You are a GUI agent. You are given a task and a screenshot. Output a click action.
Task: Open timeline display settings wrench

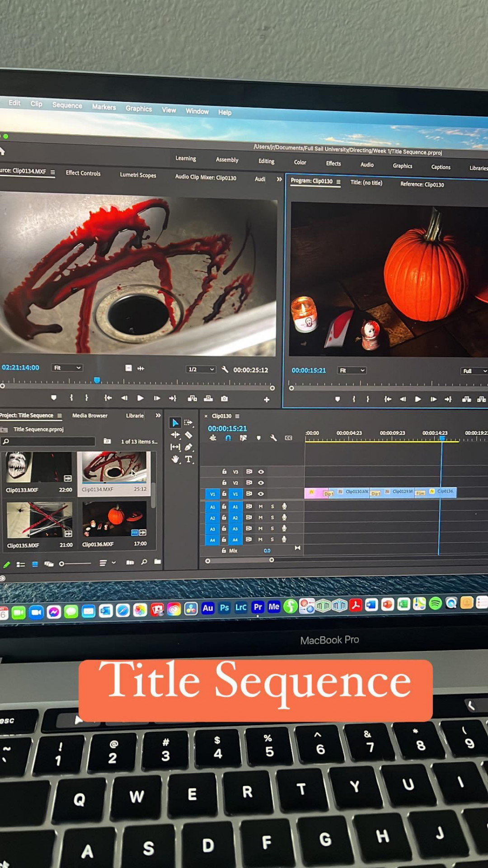point(273,438)
